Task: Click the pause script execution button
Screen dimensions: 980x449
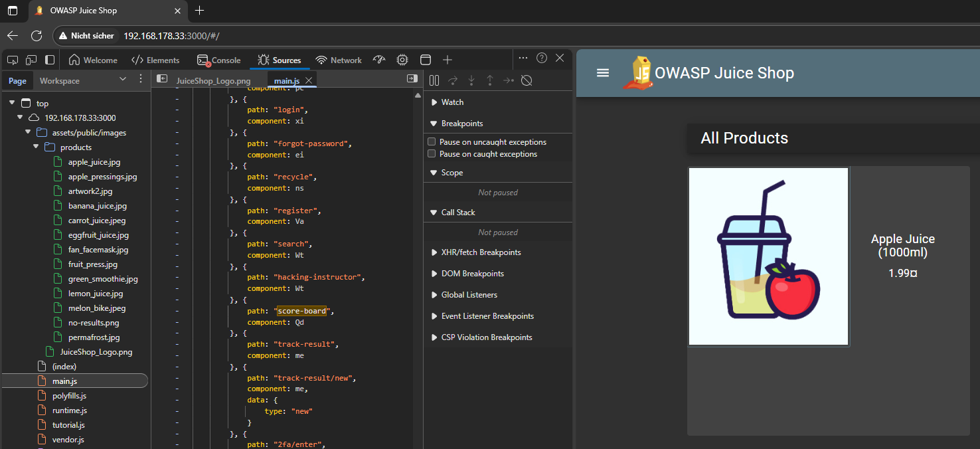Action: point(434,80)
